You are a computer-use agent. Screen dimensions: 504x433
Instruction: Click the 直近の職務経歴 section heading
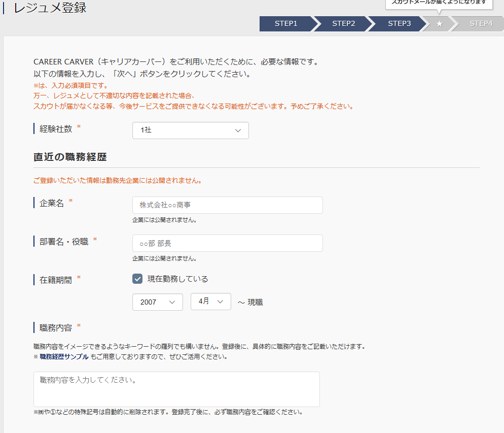pyautogui.click(x=70, y=157)
